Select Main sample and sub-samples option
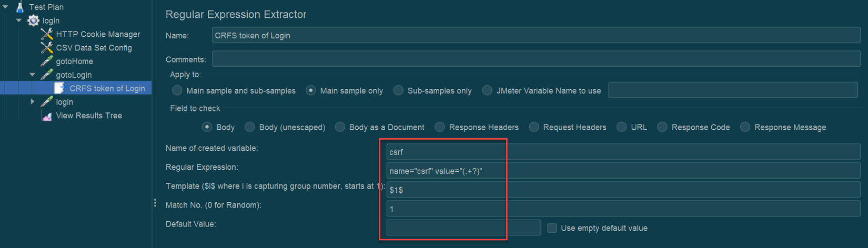868x248 pixels. tap(177, 91)
